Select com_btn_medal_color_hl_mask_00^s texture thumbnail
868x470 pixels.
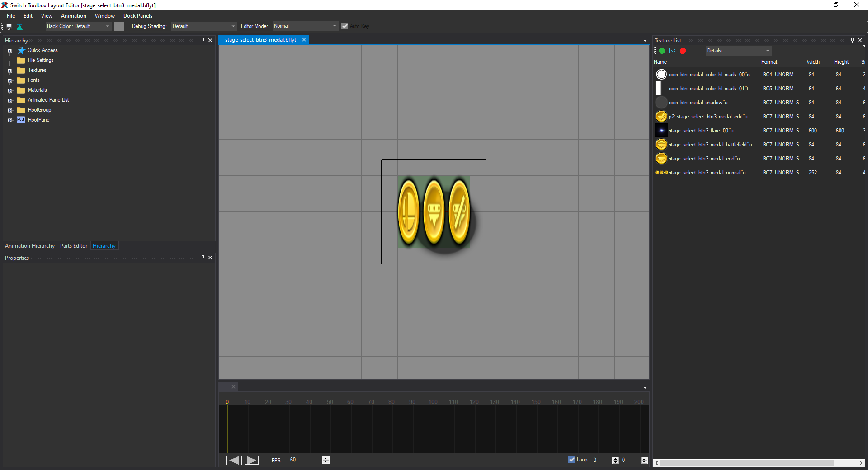point(661,74)
